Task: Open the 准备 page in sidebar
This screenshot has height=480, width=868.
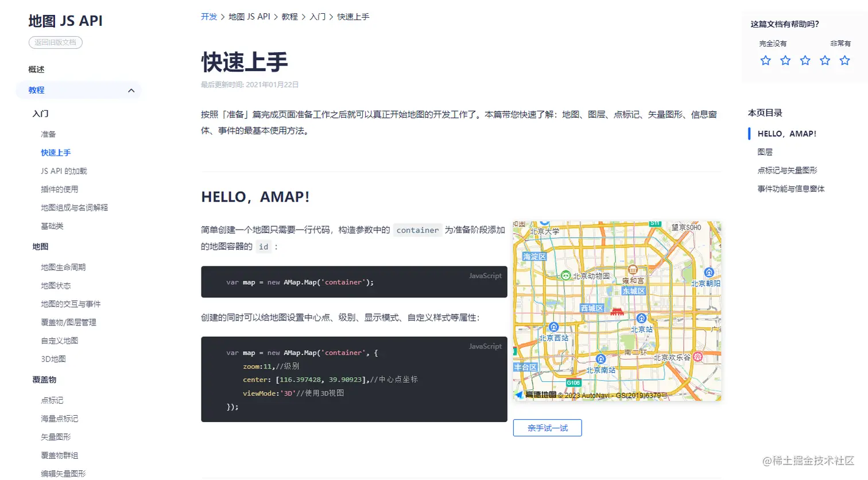Action: pos(48,134)
